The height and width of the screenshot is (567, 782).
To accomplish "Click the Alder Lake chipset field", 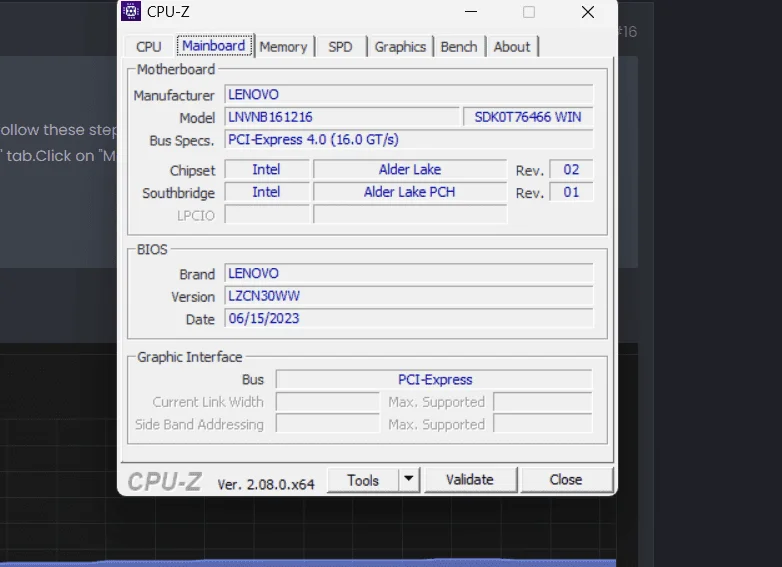I will pyautogui.click(x=410, y=170).
